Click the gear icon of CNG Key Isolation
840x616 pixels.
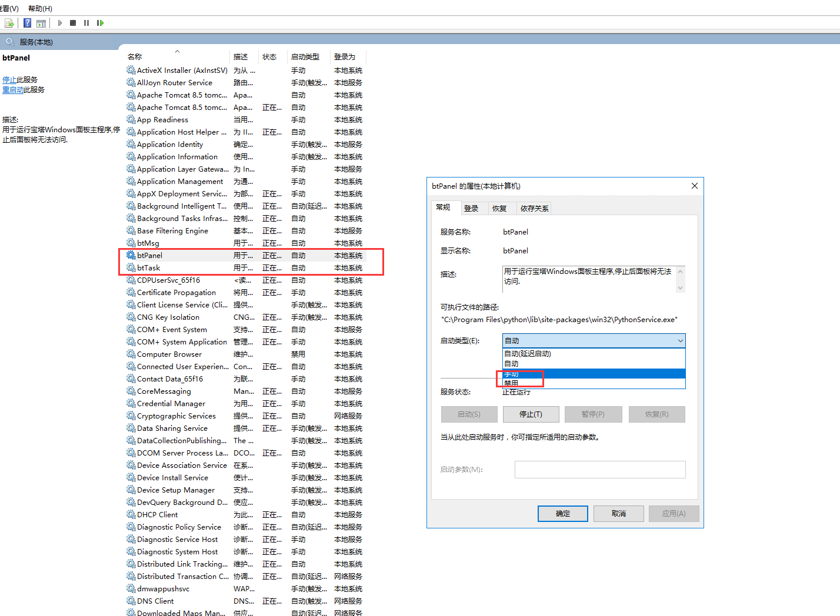(x=131, y=317)
